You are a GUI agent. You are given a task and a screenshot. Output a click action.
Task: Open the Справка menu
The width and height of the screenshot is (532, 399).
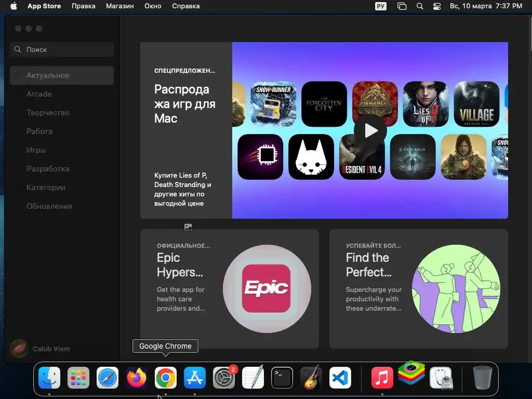click(185, 6)
